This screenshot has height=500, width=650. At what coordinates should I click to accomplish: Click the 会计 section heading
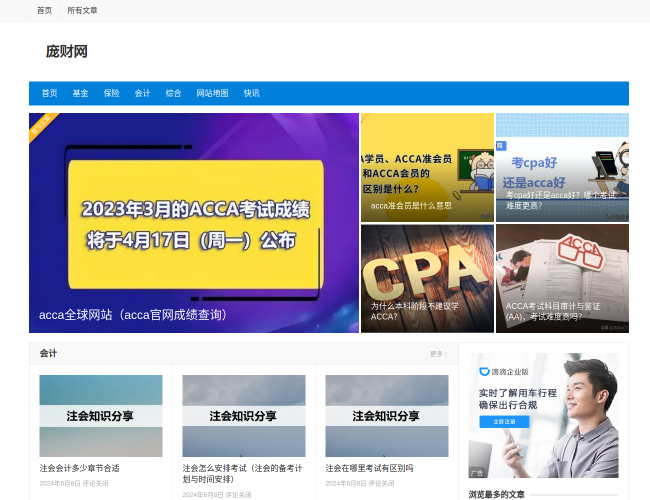tap(49, 354)
